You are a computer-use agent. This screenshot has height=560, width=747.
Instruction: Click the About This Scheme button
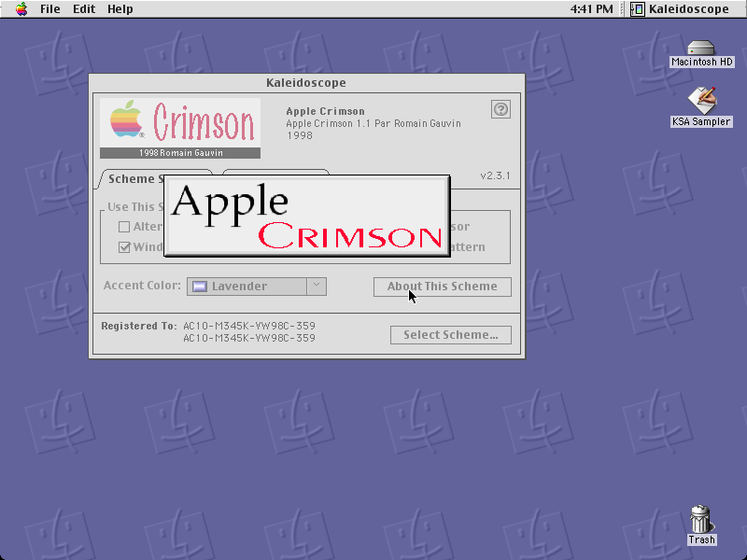[x=442, y=287]
